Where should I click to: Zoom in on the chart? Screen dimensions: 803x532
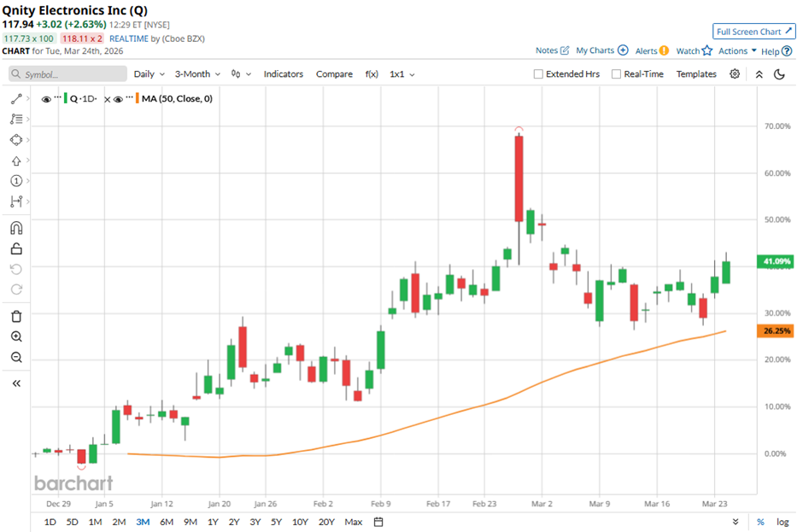click(x=15, y=336)
